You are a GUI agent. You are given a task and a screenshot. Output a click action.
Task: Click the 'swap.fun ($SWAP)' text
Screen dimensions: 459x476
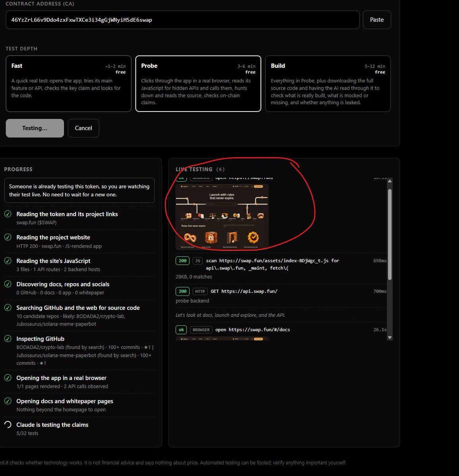(37, 223)
